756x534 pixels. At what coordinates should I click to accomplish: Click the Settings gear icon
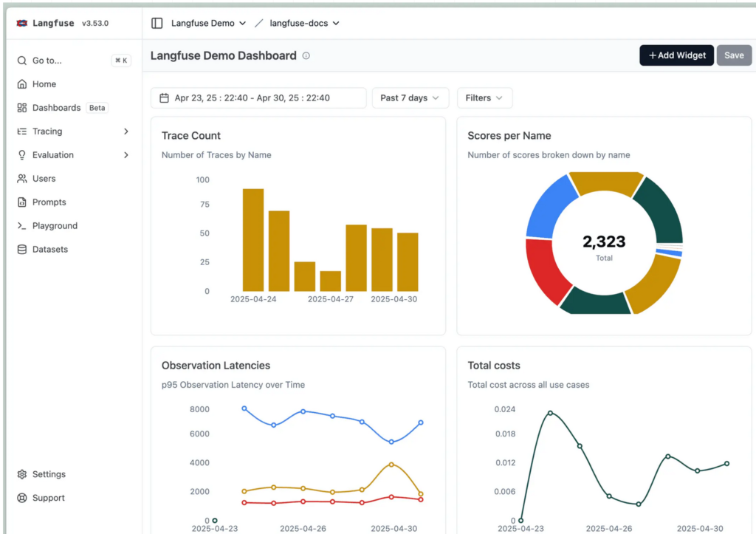22,474
